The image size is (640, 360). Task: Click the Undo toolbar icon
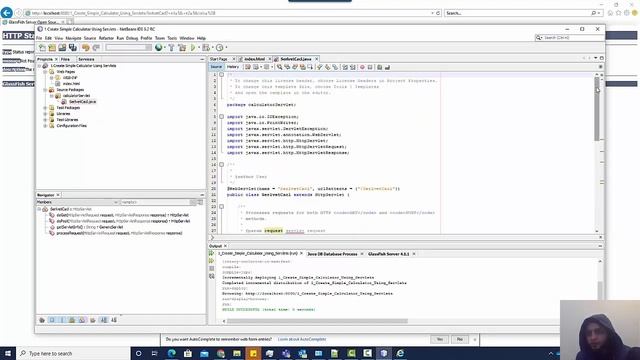[86, 48]
